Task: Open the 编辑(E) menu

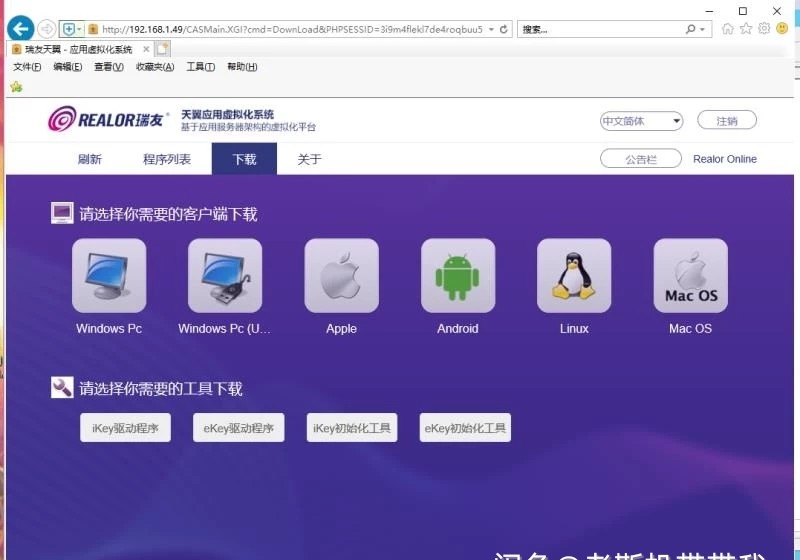Action: tap(68, 67)
